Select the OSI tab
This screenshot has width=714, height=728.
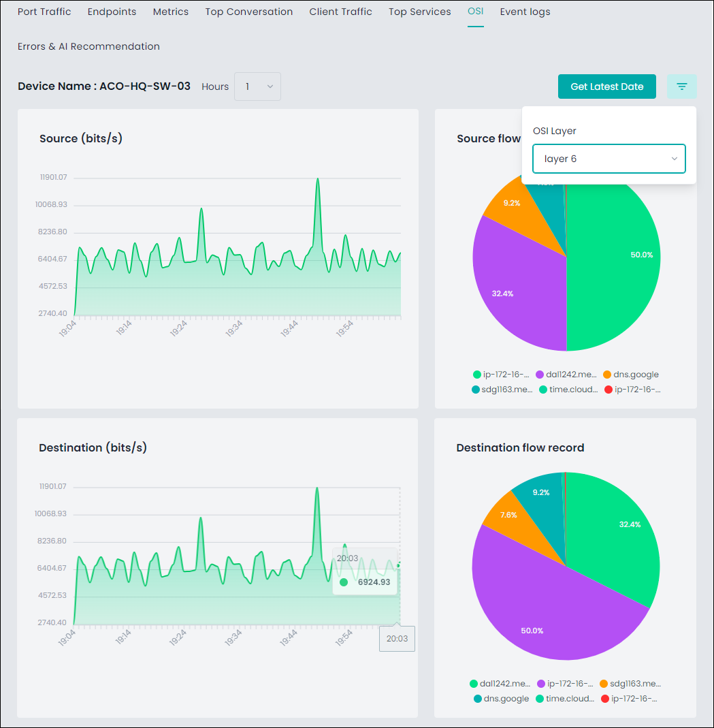click(x=476, y=11)
